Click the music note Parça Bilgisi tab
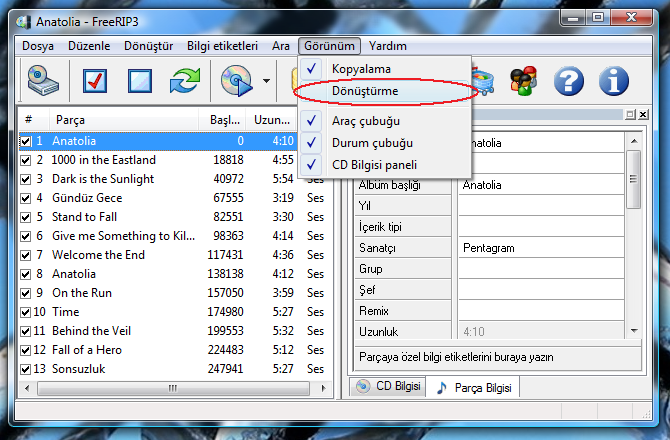670x440 pixels. (x=473, y=388)
